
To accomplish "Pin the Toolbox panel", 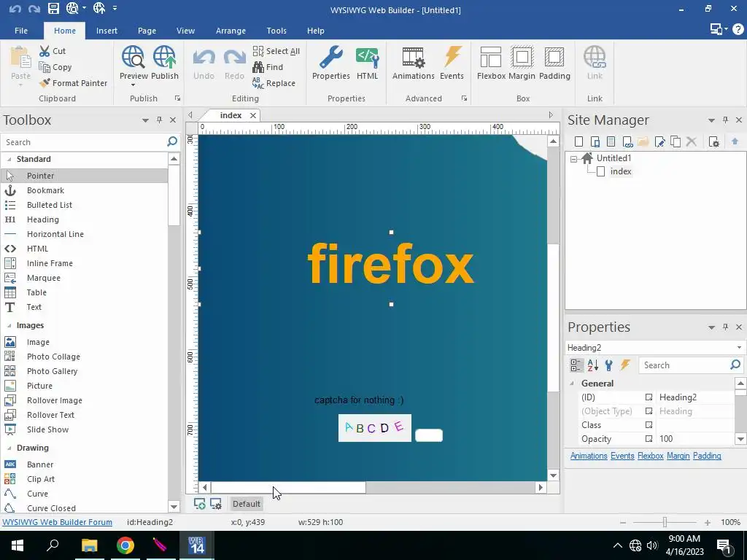I will tap(159, 120).
